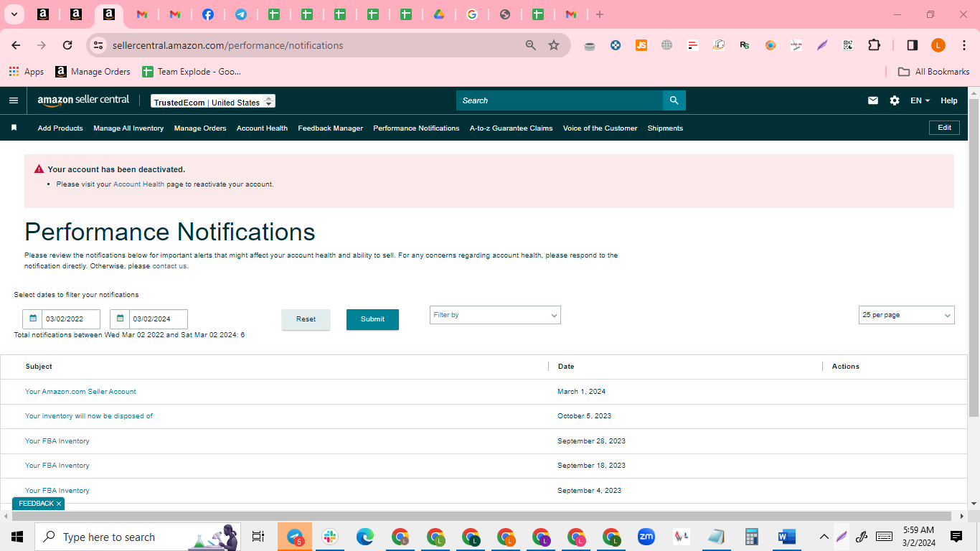Click the bookmark flag icon beside Add Products
This screenshot has width=980, height=551.
(x=14, y=128)
